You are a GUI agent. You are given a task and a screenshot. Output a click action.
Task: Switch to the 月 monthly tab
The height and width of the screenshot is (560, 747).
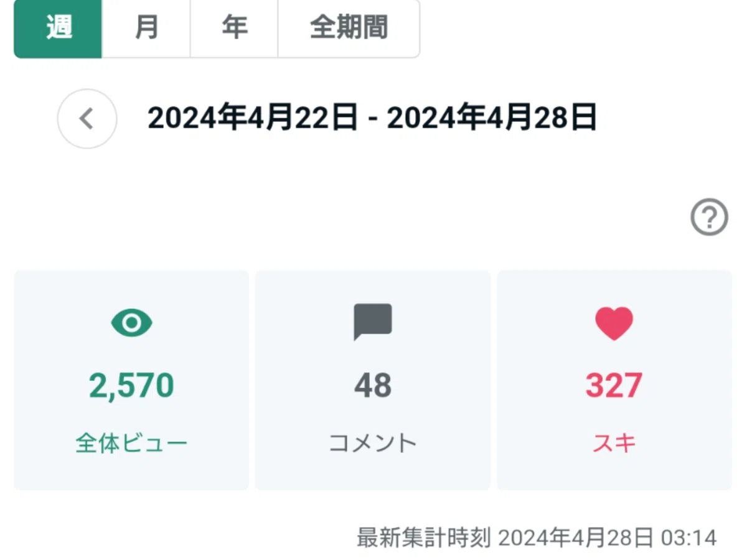[x=146, y=29]
